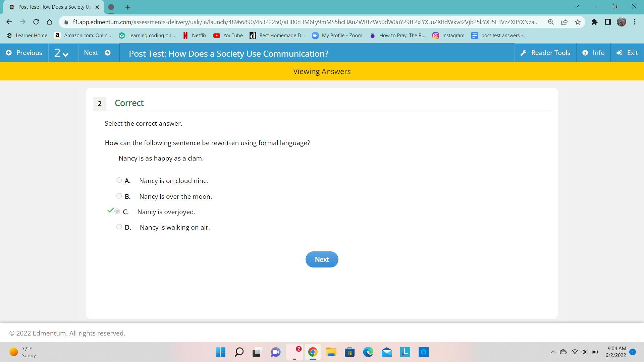Open the Chrome extensions puzzle icon
The height and width of the screenshot is (362, 644).
594,22
